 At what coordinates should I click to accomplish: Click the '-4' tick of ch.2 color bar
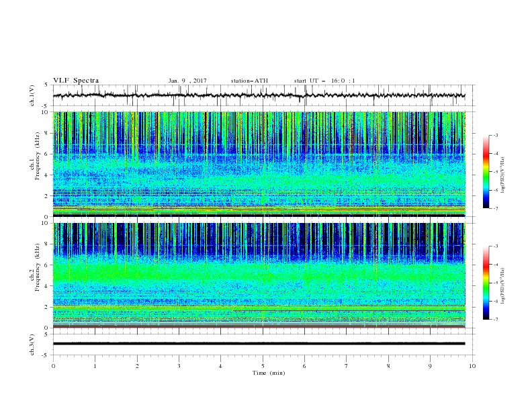(x=495, y=265)
